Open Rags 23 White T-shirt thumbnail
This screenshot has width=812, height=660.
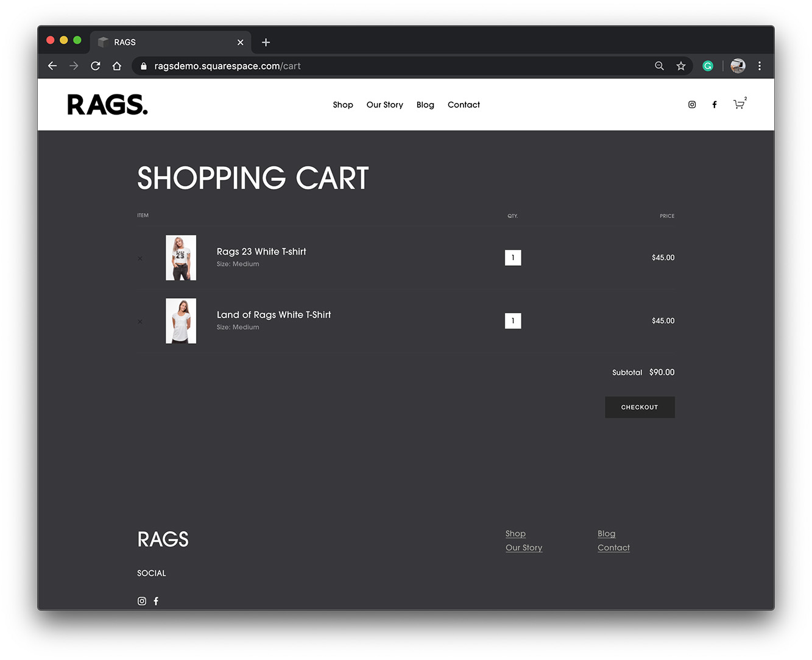181,258
